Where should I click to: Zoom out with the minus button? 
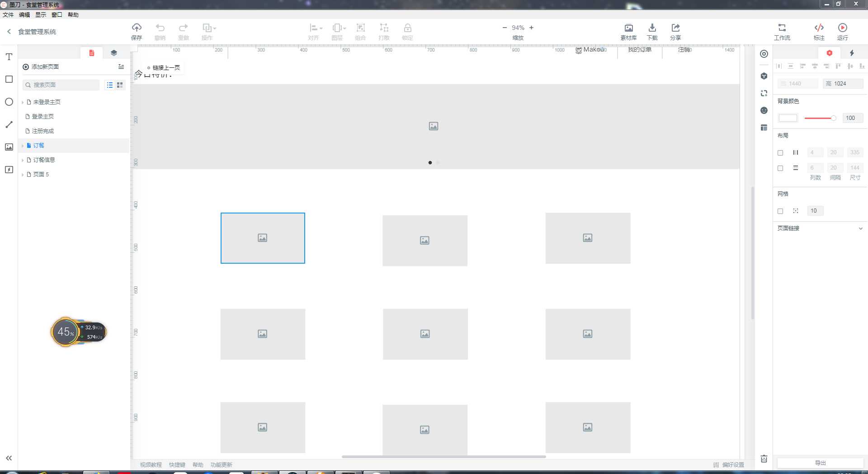coord(505,28)
